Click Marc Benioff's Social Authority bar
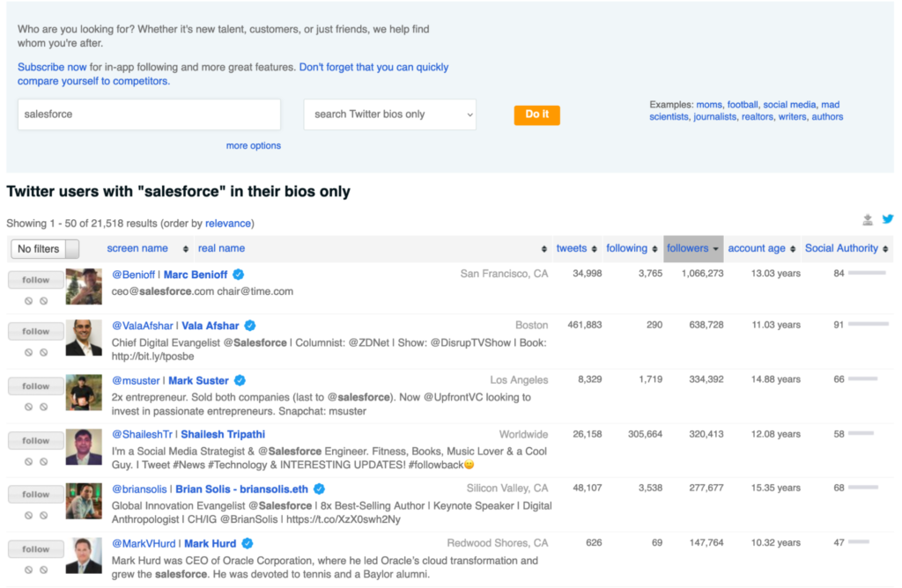Image resolution: width=902 pixels, height=588 pixels. [867, 274]
